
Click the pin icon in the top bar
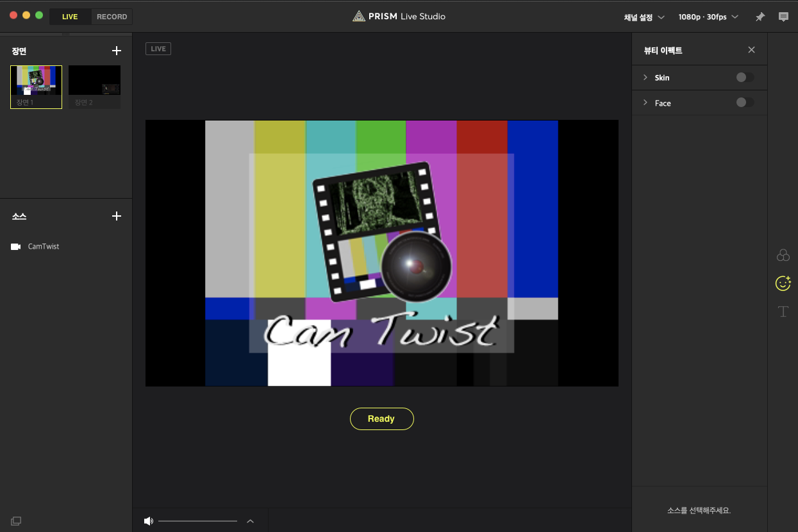[x=760, y=17]
